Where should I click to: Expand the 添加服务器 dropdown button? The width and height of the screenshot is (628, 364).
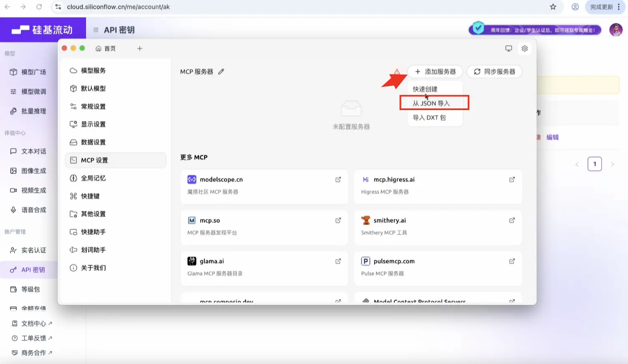coord(435,72)
